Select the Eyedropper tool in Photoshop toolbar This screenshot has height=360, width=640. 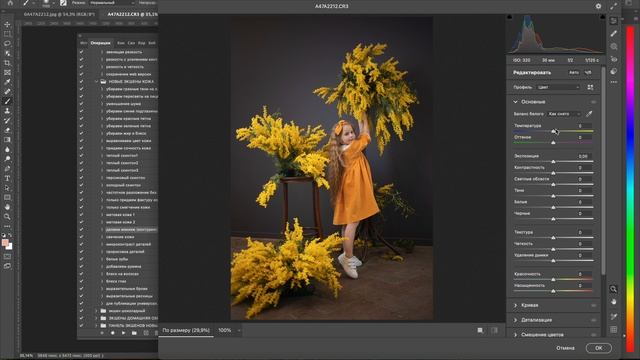(7, 82)
